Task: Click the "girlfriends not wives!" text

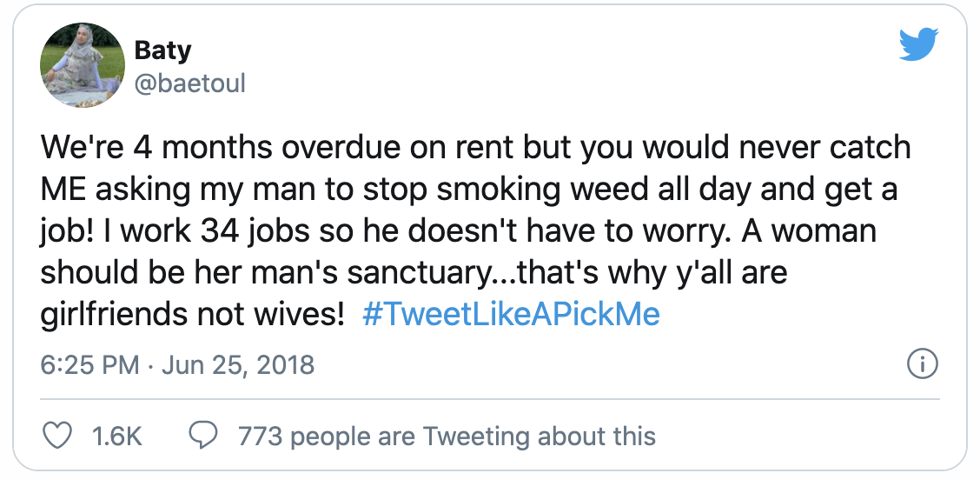Action: click(x=193, y=313)
